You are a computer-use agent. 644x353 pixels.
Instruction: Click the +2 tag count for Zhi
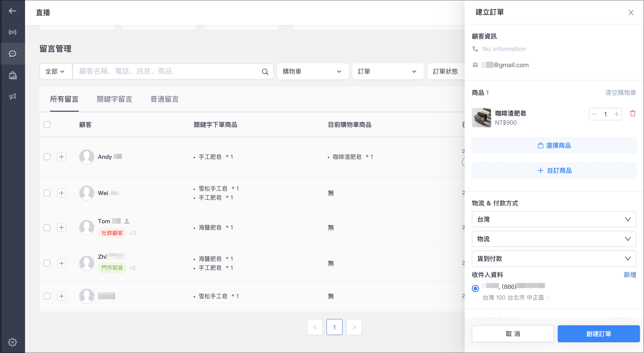[x=132, y=268]
